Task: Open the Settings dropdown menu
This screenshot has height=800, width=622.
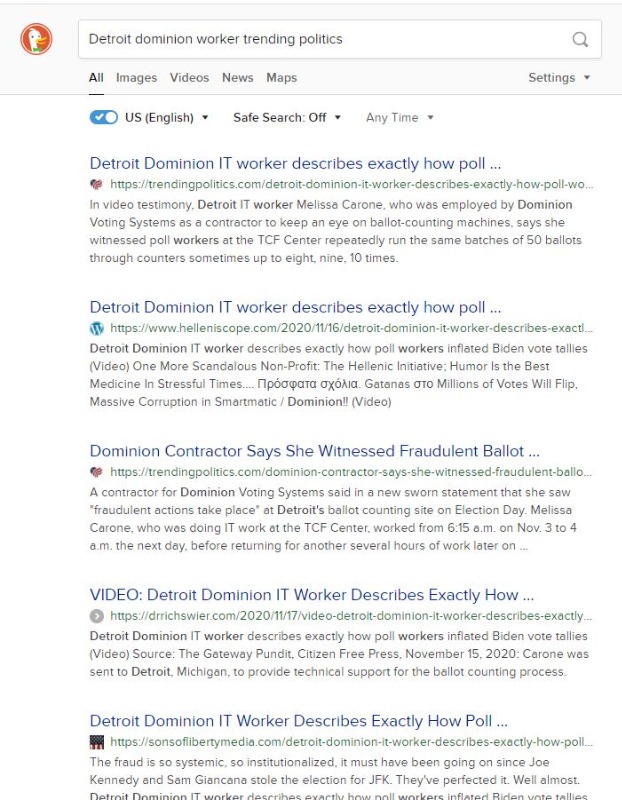Action: [x=559, y=77]
